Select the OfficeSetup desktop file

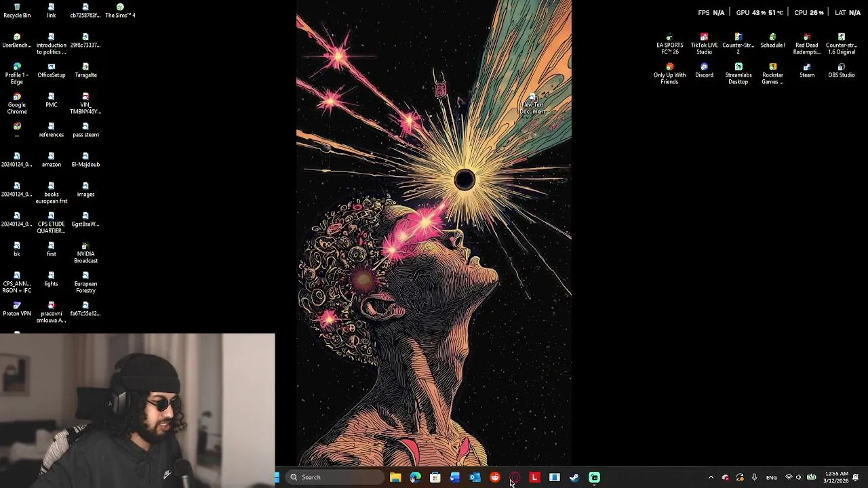click(52, 70)
